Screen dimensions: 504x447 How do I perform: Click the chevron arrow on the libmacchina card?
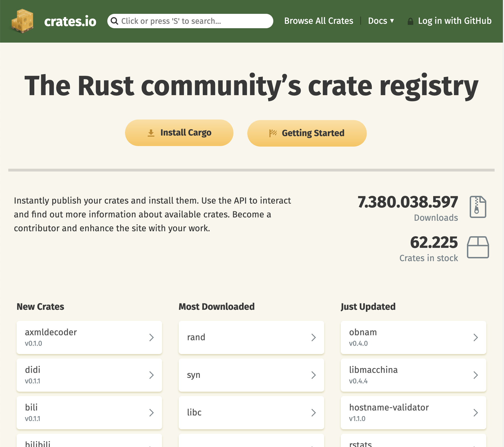pos(476,375)
